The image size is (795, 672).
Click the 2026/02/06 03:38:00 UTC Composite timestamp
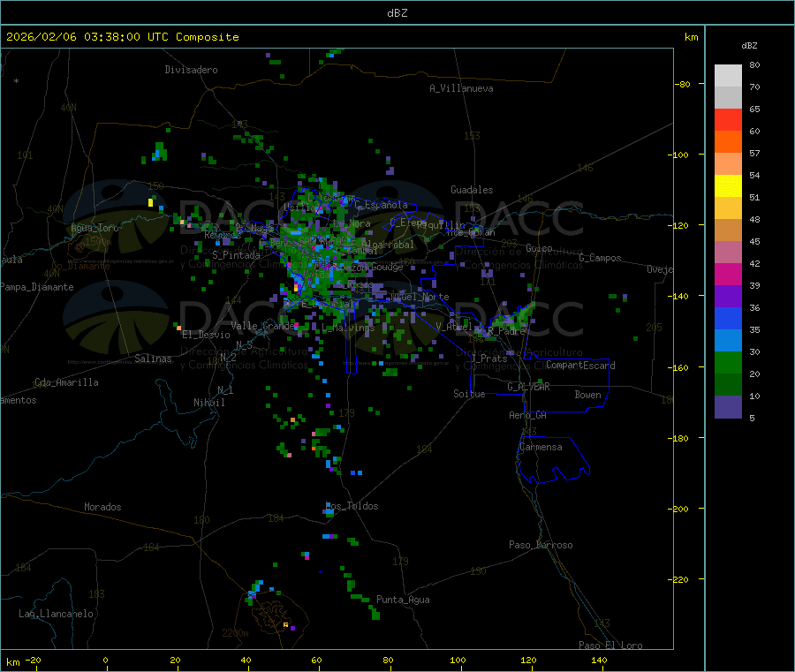pyautogui.click(x=122, y=37)
